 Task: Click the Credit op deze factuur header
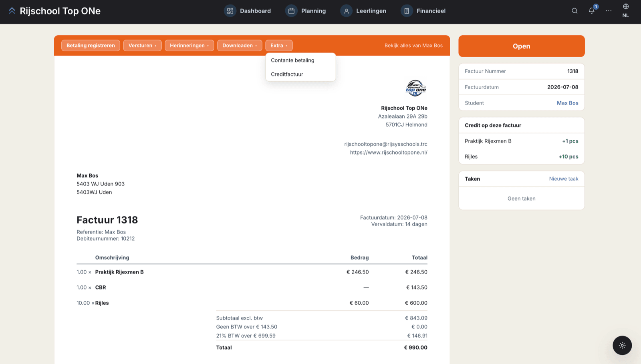pyautogui.click(x=493, y=125)
